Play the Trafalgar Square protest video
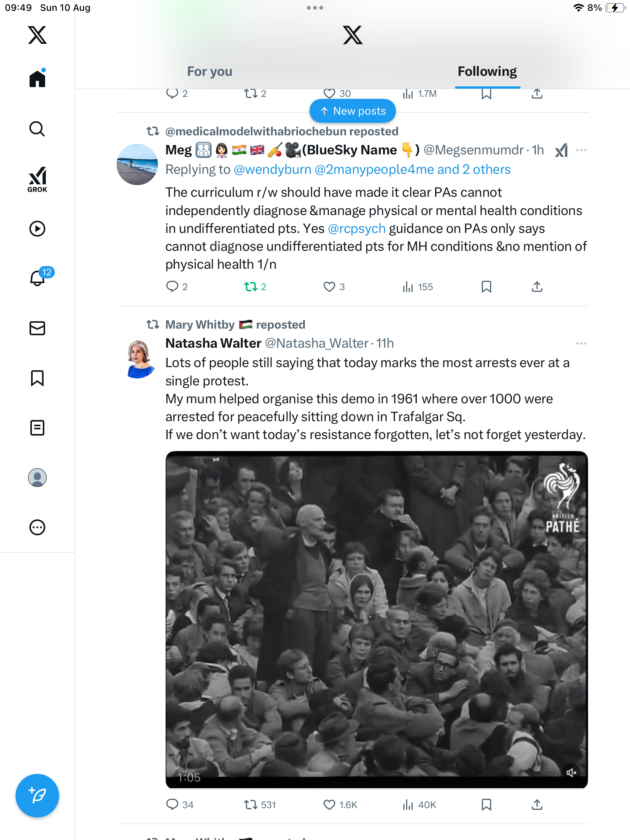 376,620
